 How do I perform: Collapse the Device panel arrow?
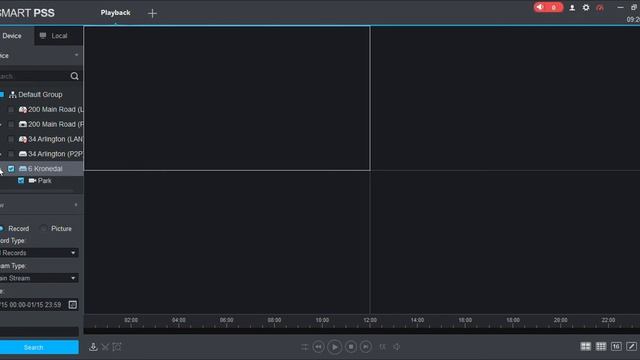pos(76,55)
